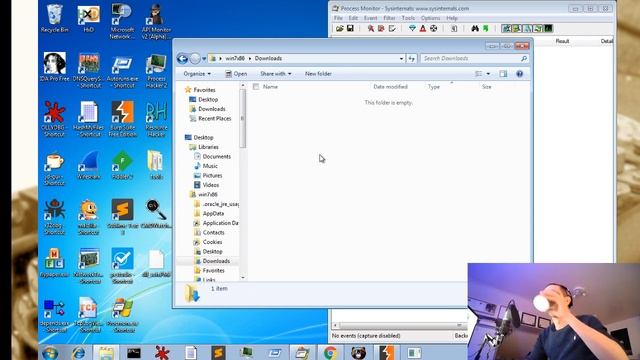This screenshot has height=360, width=640.
Task: Click New folder in Explorer toolbar
Action: (318, 74)
